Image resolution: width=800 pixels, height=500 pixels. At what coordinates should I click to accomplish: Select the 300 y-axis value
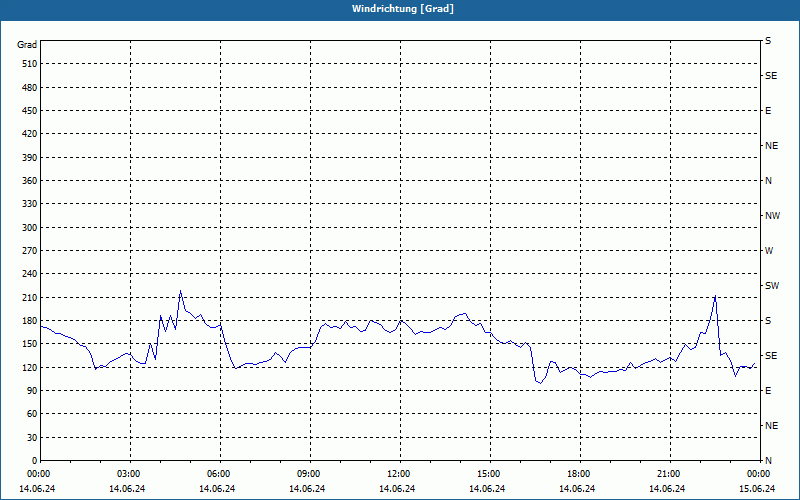coord(30,228)
